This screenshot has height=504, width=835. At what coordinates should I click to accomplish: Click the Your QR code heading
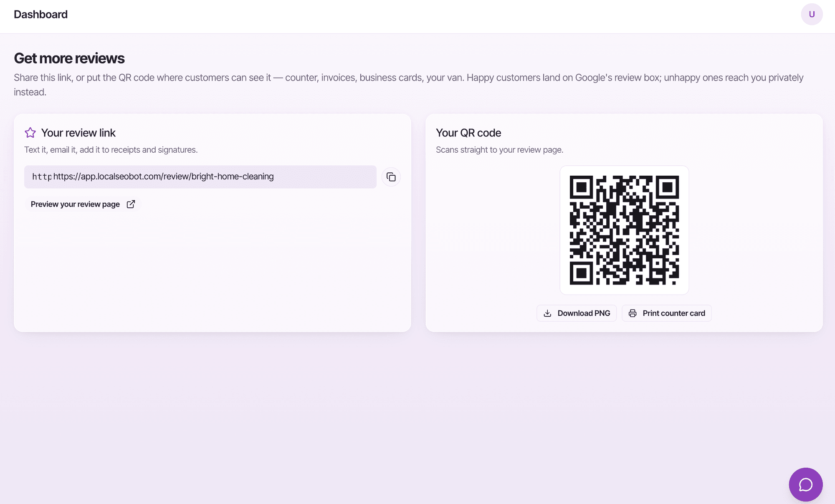pyautogui.click(x=468, y=133)
